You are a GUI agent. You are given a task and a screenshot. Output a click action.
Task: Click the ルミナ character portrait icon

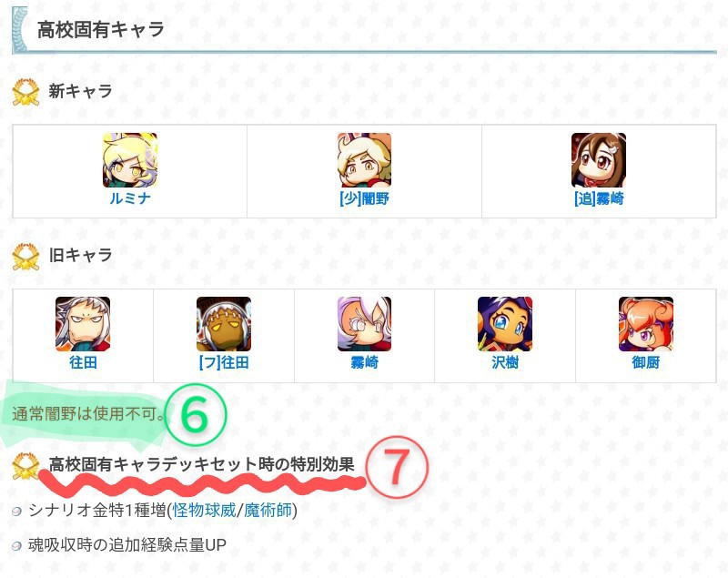(130, 160)
